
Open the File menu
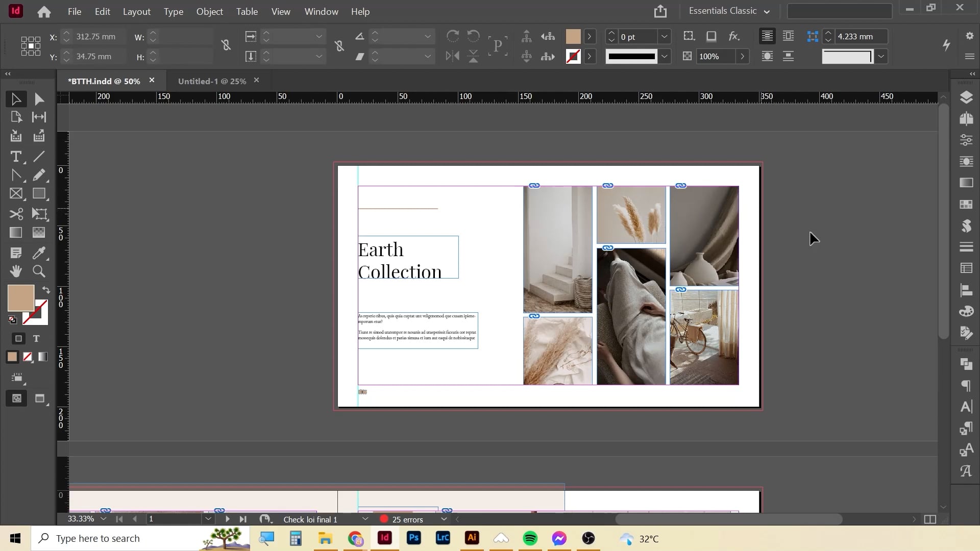[75, 12]
